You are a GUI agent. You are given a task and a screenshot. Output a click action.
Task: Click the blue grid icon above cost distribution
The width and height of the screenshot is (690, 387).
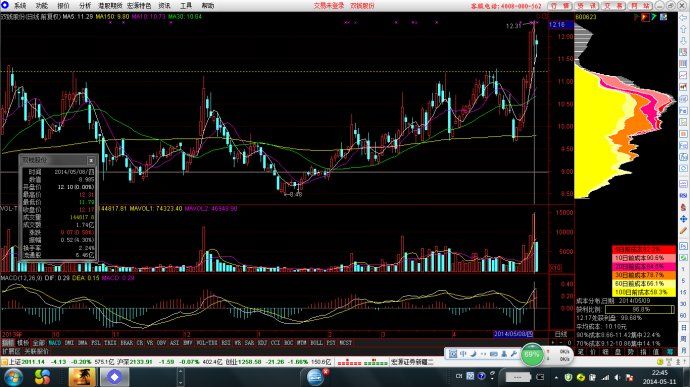coord(664,17)
